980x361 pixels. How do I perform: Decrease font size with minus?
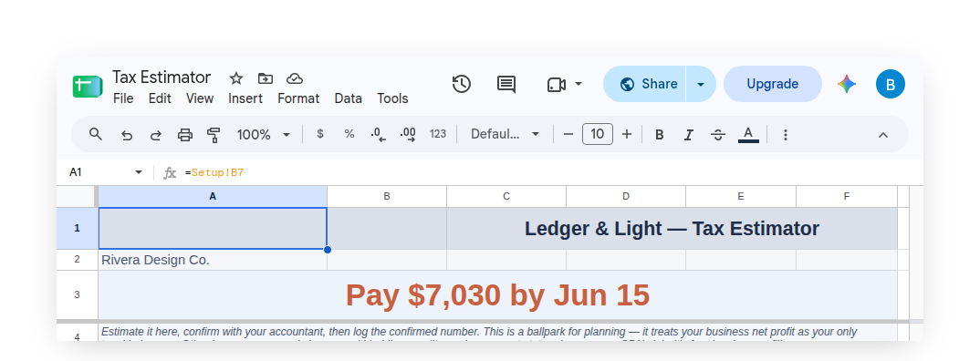[x=568, y=134]
